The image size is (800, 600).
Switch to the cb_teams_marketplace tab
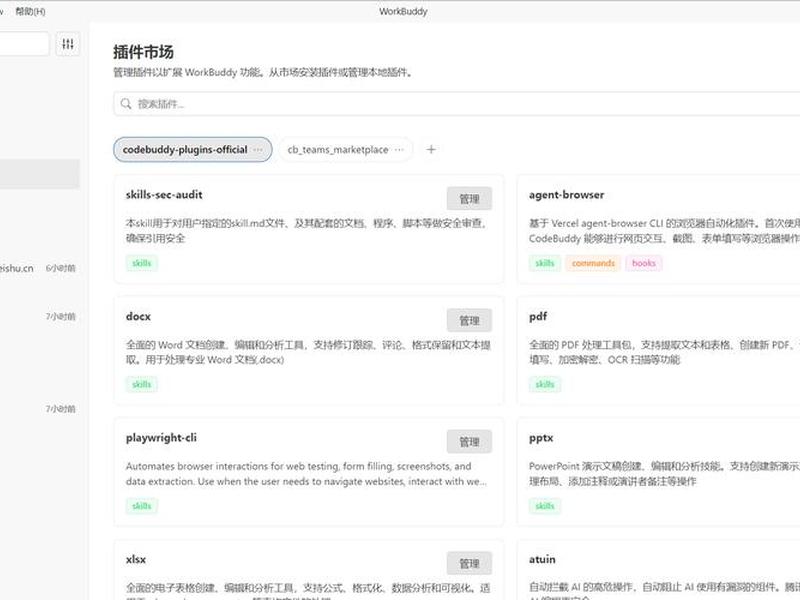pos(345,149)
